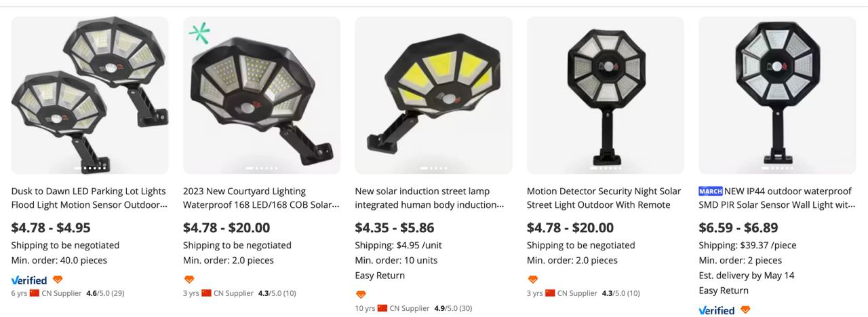The width and height of the screenshot is (868, 317).
Task: Click orange diamond icon under Easy Return of third product
Action: point(361,295)
